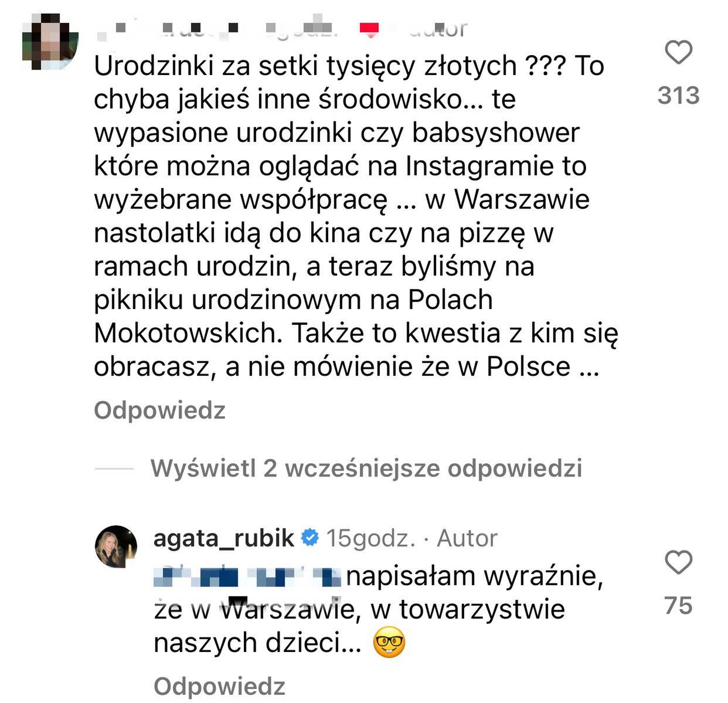View the 313 likes count
The width and height of the screenshot is (728, 703).
pyautogui.click(x=678, y=96)
